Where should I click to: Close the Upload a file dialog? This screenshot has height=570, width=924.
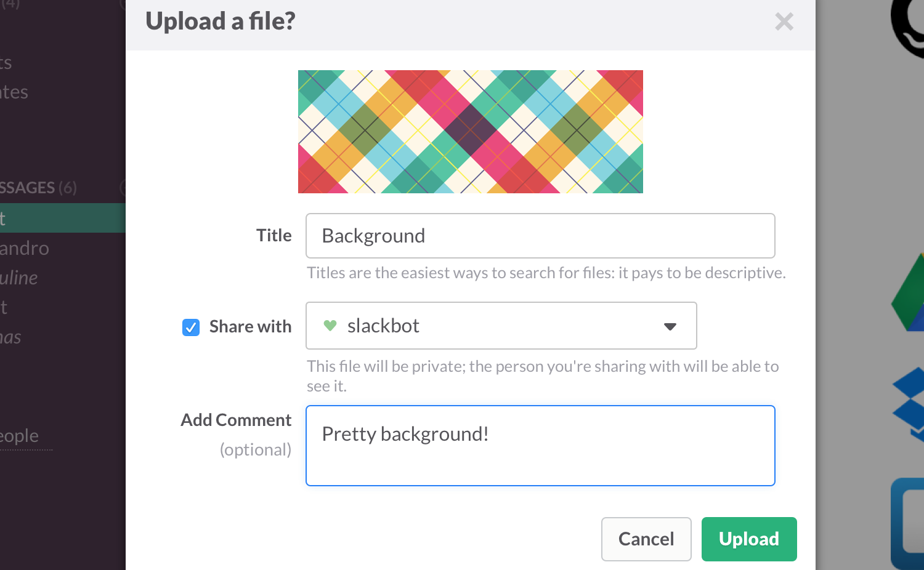784,22
